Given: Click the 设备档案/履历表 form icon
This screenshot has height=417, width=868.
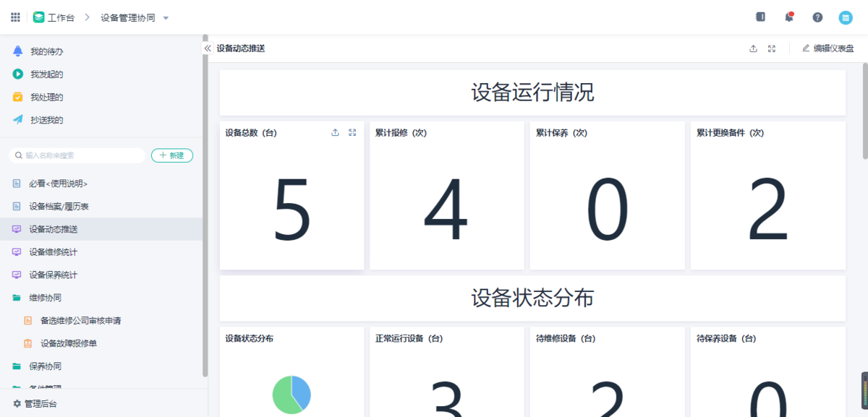Looking at the screenshot, I should [17, 207].
